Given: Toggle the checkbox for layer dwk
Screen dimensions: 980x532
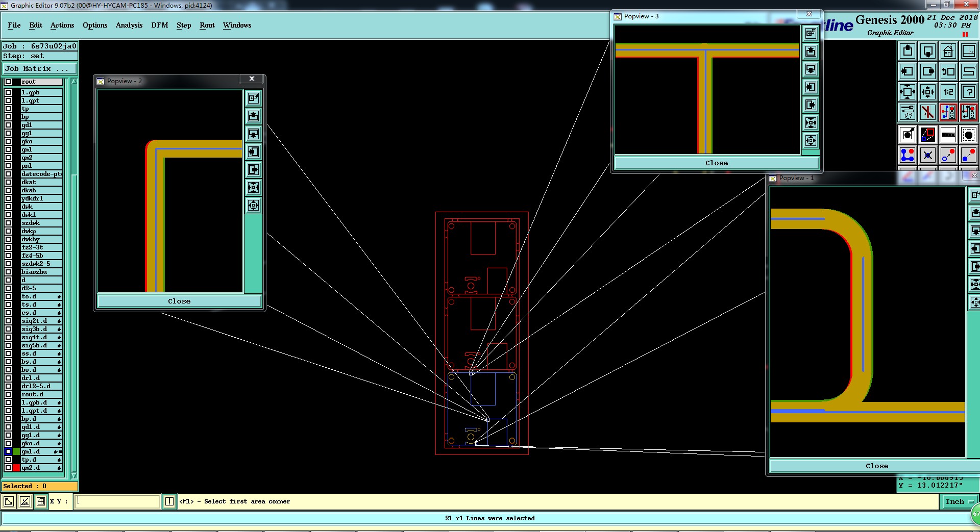Looking at the screenshot, I should [x=8, y=207].
